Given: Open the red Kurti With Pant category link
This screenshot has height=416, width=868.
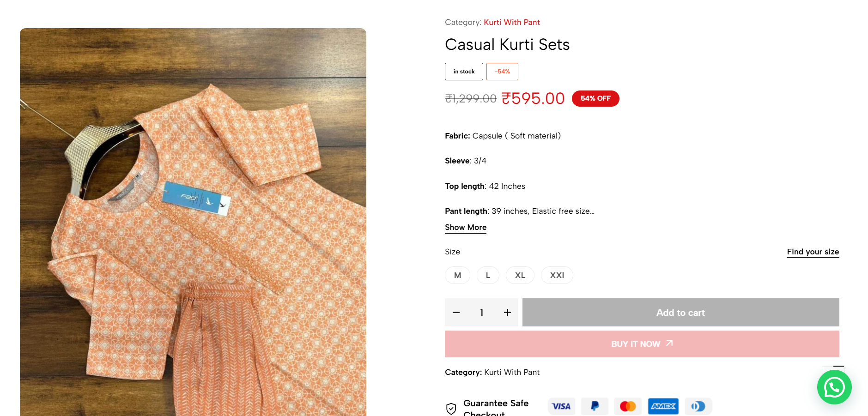Looking at the screenshot, I should (x=511, y=22).
